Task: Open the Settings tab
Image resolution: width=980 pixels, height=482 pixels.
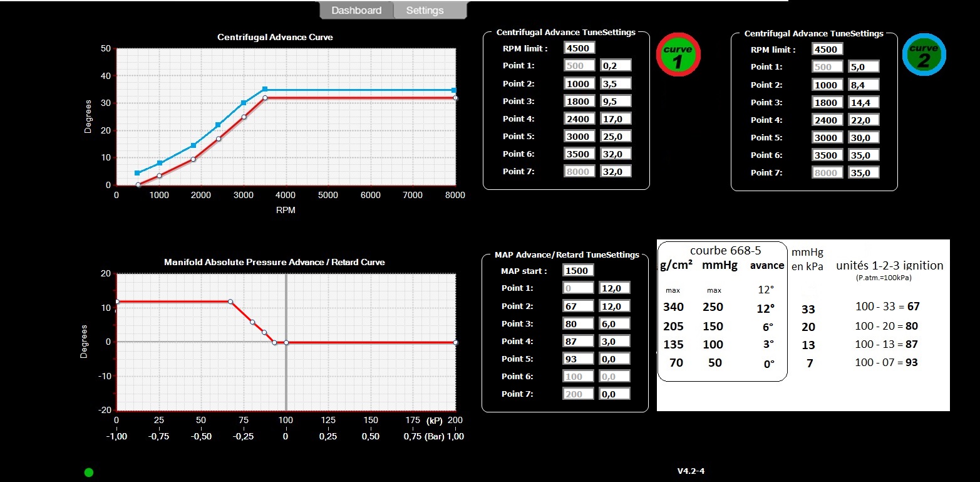Action: tap(425, 11)
